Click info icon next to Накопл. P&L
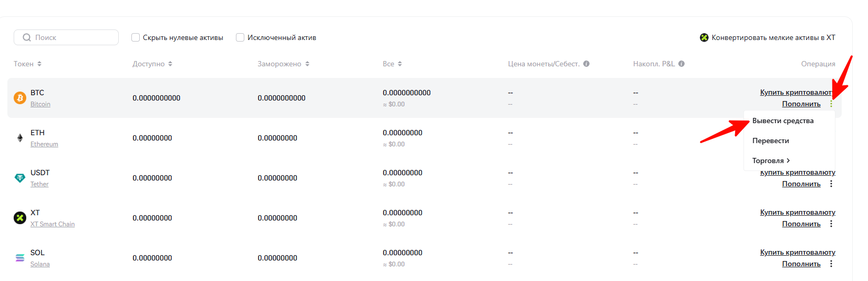The height and width of the screenshot is (281, 868). click(x=681, y=64)
